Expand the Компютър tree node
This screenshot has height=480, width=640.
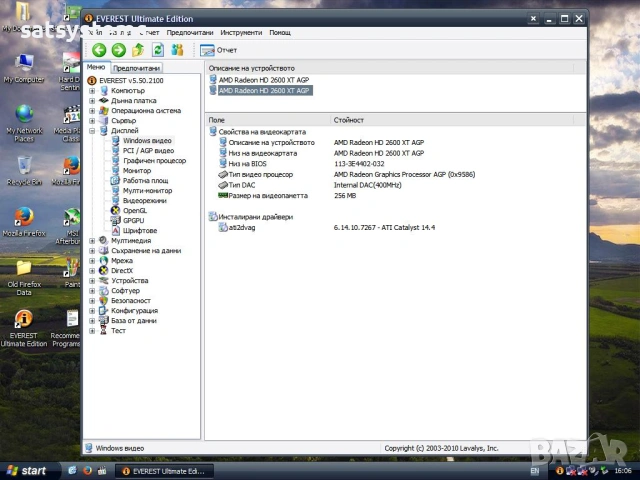click(x=93, y=91)
